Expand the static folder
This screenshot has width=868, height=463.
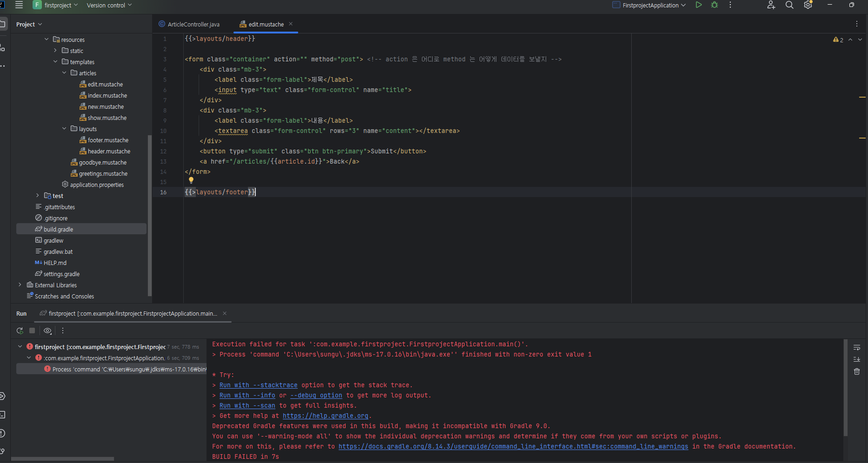[55, 51]
